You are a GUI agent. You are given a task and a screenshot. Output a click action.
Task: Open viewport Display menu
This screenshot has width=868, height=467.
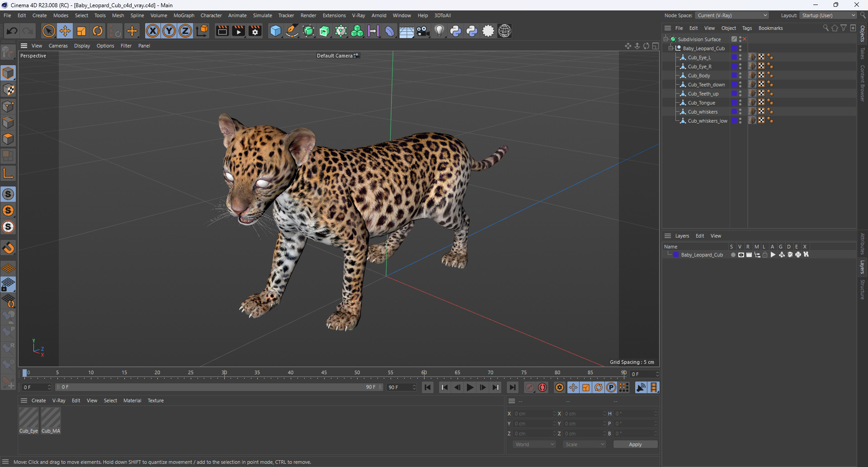82,46
